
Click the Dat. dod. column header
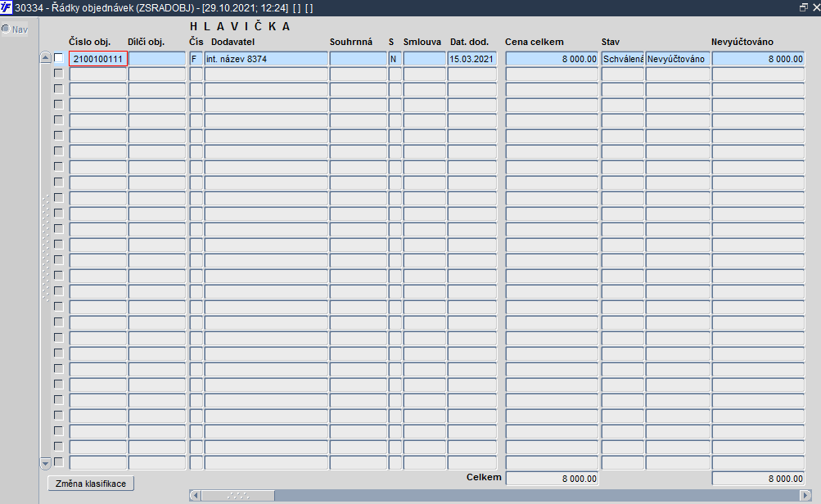coord(469,42)
